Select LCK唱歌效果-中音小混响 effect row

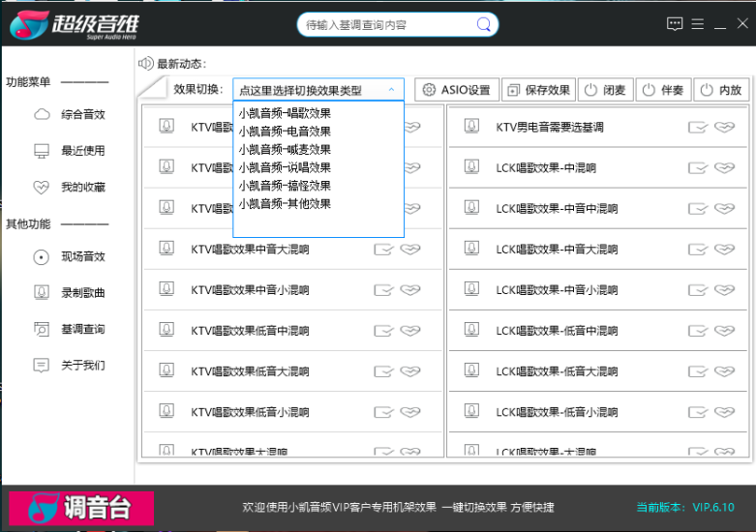click(598, 289)
